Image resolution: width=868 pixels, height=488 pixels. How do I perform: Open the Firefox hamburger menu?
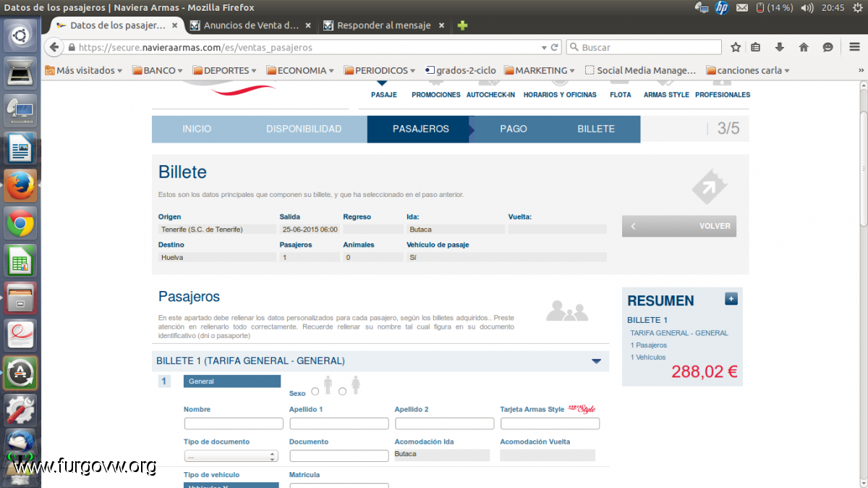point(854,47)
